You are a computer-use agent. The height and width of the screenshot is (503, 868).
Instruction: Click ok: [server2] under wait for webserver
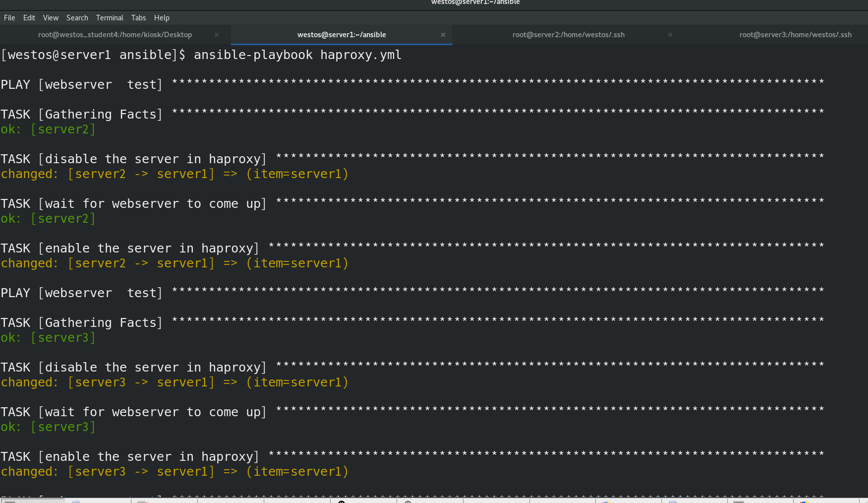tap(48, 218)
